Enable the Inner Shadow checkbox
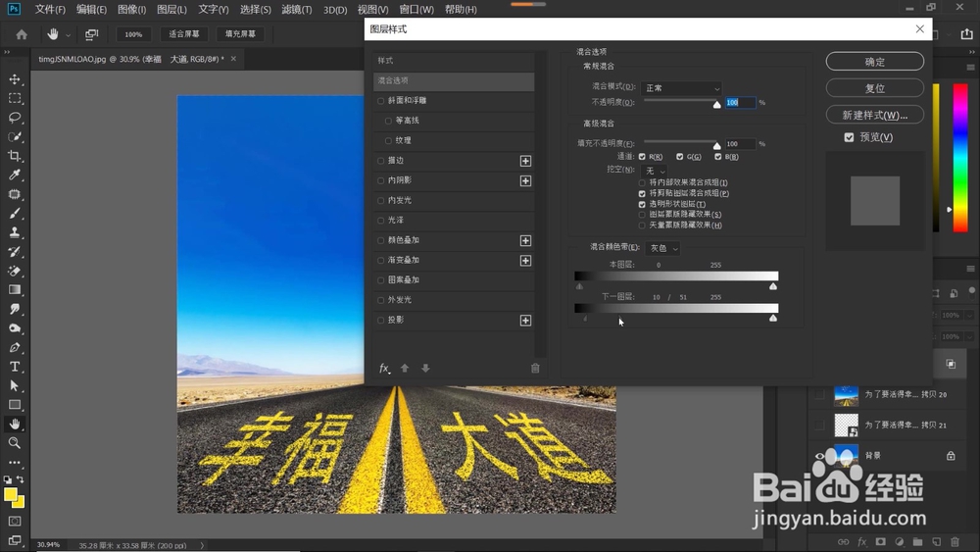 (380, 180)
